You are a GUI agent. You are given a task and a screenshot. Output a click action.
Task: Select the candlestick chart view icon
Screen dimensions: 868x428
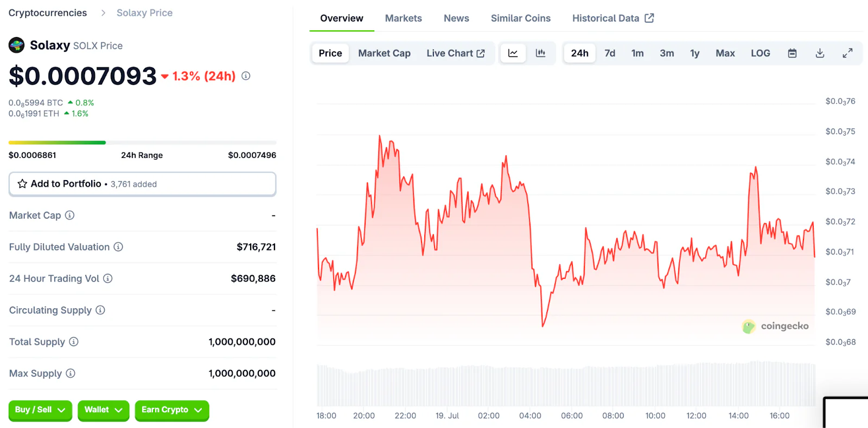[540, 53]
